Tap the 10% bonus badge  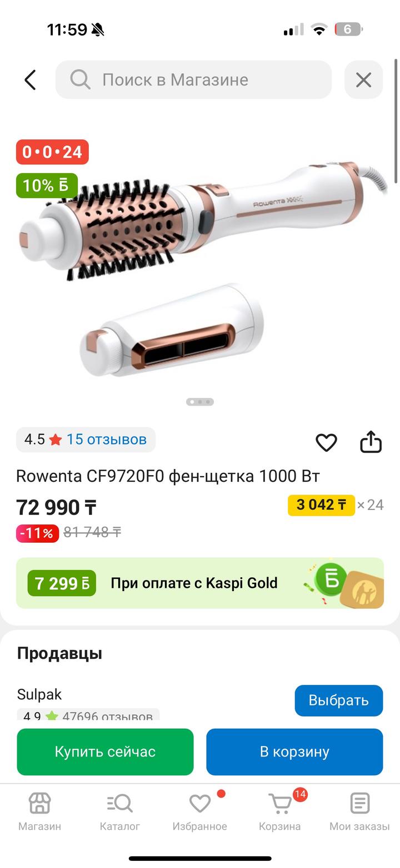pyautogui.click(x=47, y=185)
